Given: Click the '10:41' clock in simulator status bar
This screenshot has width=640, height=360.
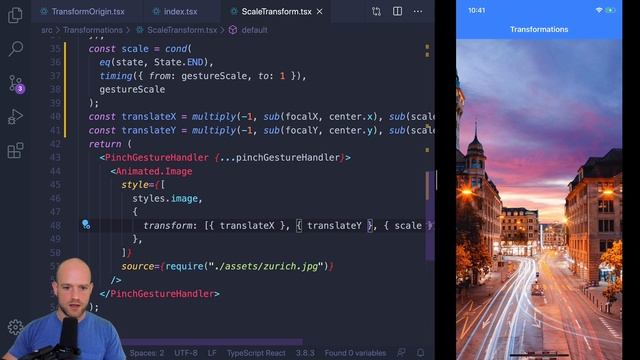Looking at the screenshot, I should click(477, 10).
